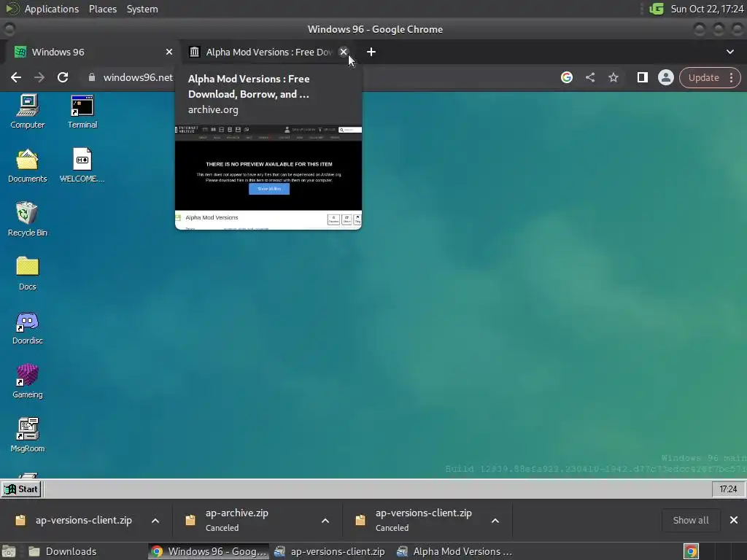Click the Windows 96 taskbar clock

[728, 489]
